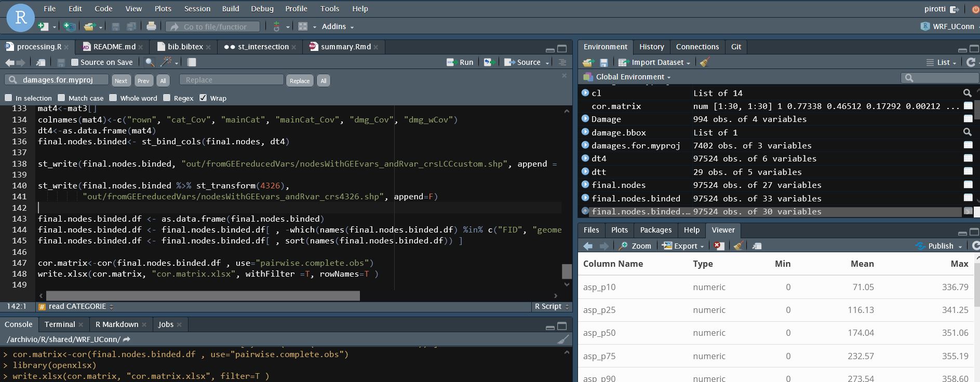Enable Match case option
This screenshot has width=980, height=382.
[x=61, y=98]
